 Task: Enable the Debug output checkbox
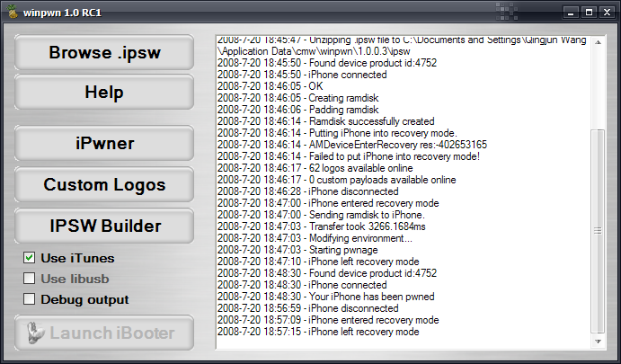[x=29, y=299]
